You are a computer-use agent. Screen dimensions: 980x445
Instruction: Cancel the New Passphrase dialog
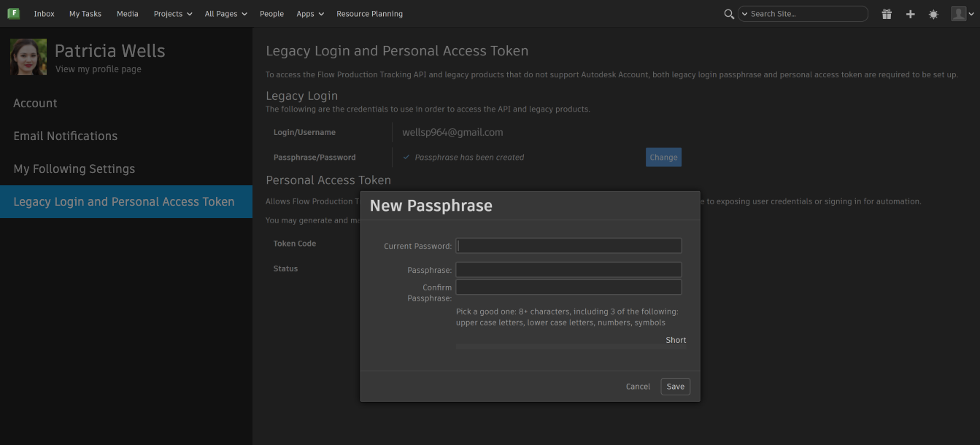pyautogui.click(x=638, y=387)
